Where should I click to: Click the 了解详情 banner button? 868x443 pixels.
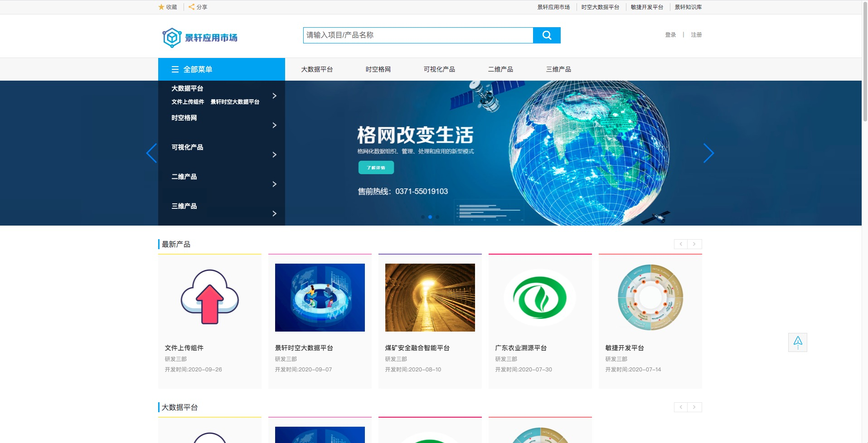click(376, 168)
